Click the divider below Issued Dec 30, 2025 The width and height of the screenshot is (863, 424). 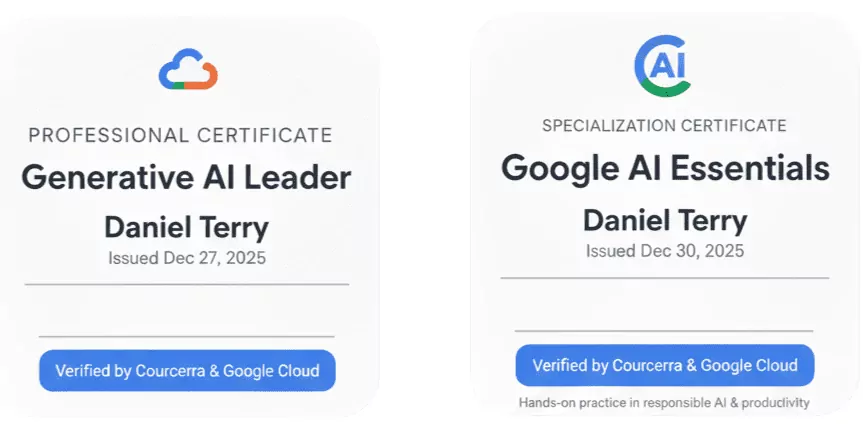665,278
